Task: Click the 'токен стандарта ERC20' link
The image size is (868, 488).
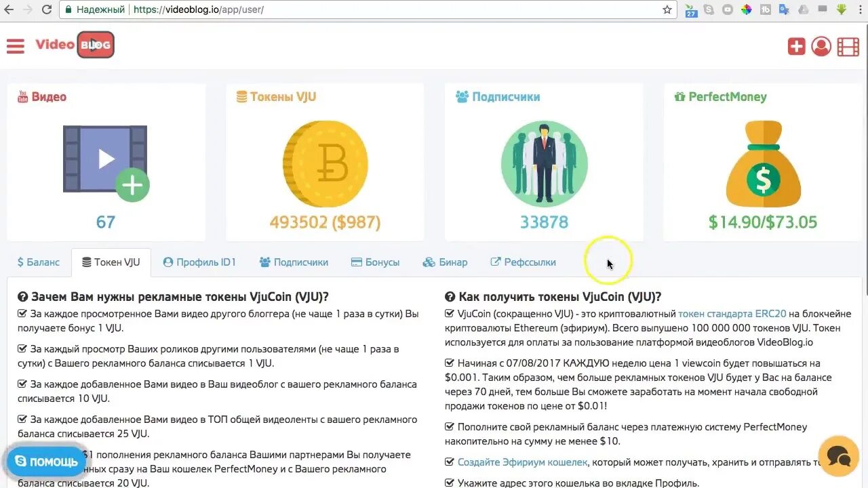Action: (x=732, y=314)
